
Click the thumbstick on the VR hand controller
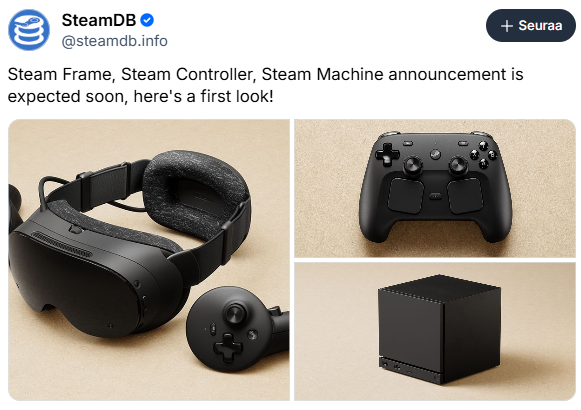coord(235,314)
